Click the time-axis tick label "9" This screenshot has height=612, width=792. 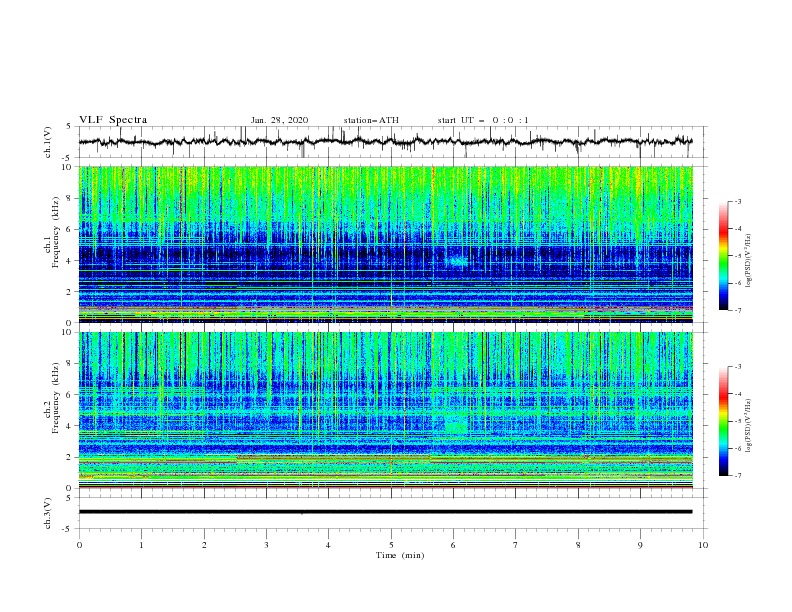point(640,545)
